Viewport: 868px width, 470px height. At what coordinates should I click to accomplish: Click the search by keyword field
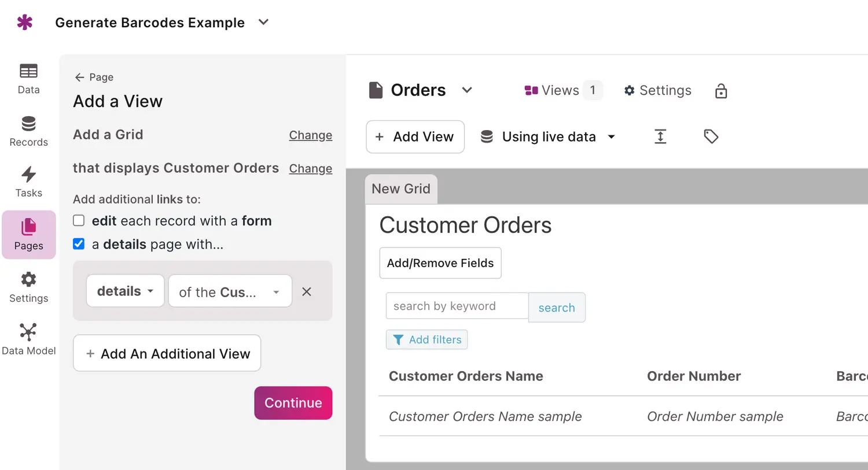pyautogui.click(x=457, y=306)
